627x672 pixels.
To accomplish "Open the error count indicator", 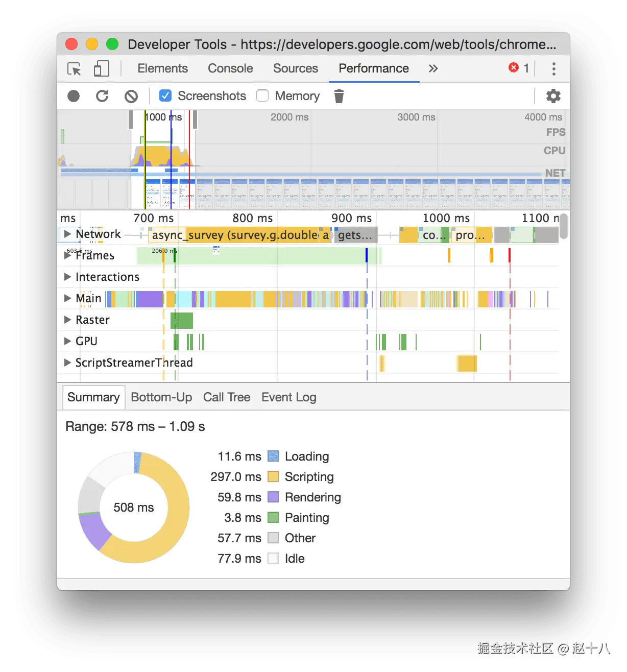I will tap(519, 68).
